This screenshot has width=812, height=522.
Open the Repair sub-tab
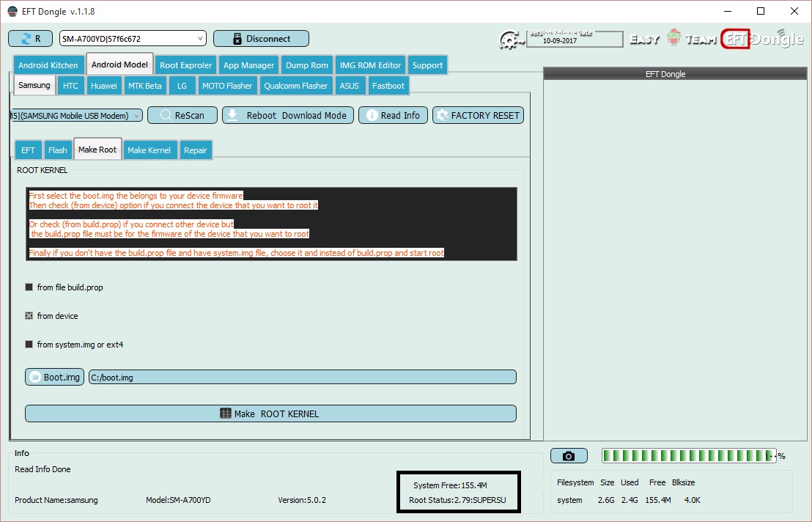pyautogui.click(x=195, y=150)
